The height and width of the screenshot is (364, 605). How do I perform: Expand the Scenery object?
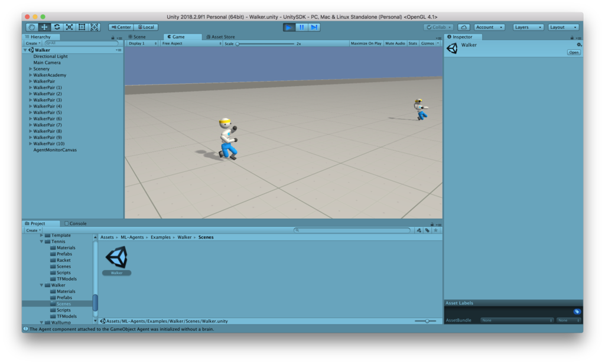pyautogui.click(x=31, y=69)
